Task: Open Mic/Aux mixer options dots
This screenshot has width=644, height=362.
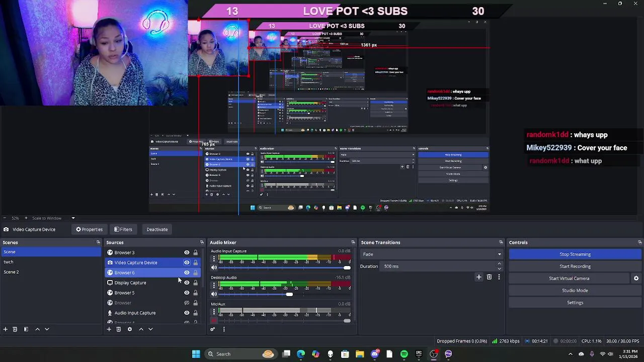Action: (x=214, y=312)
